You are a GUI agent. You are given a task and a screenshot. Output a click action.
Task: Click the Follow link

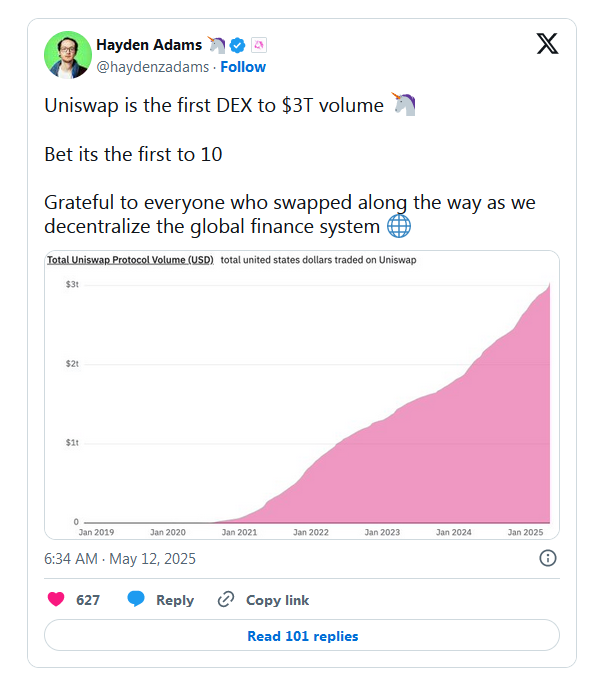pyautogui.click(x=243, y=67)
